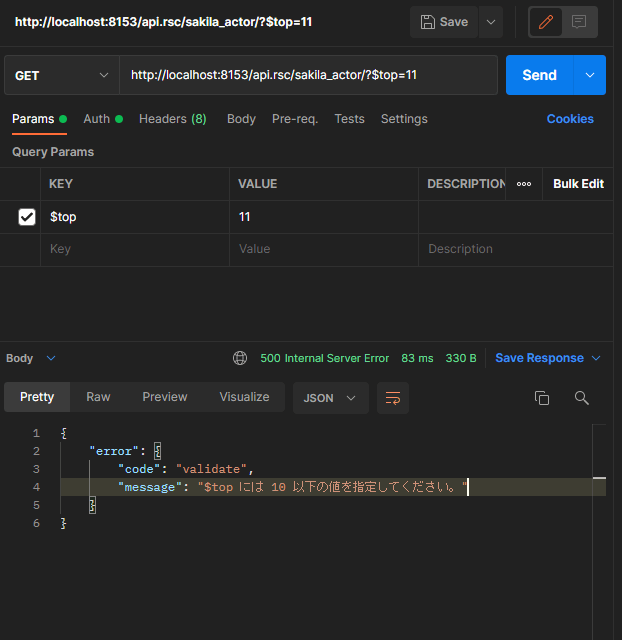This screenshot has height=640, width=622.
Task: Open the GET method dropdown
Action: click(x=61, y=75)
